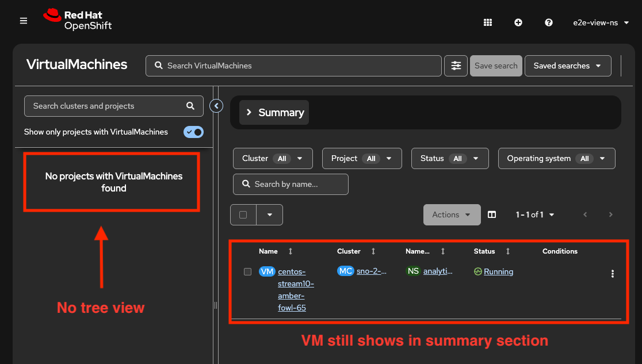642x364 pixels.
Task: Open the Cluster filter dropdown
Action: [x=273, y=159]
